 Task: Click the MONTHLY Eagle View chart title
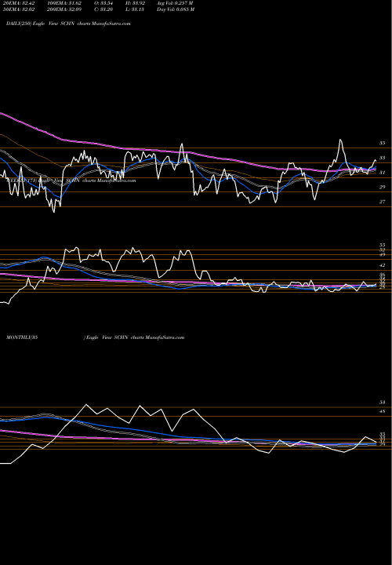click(96, 337)
